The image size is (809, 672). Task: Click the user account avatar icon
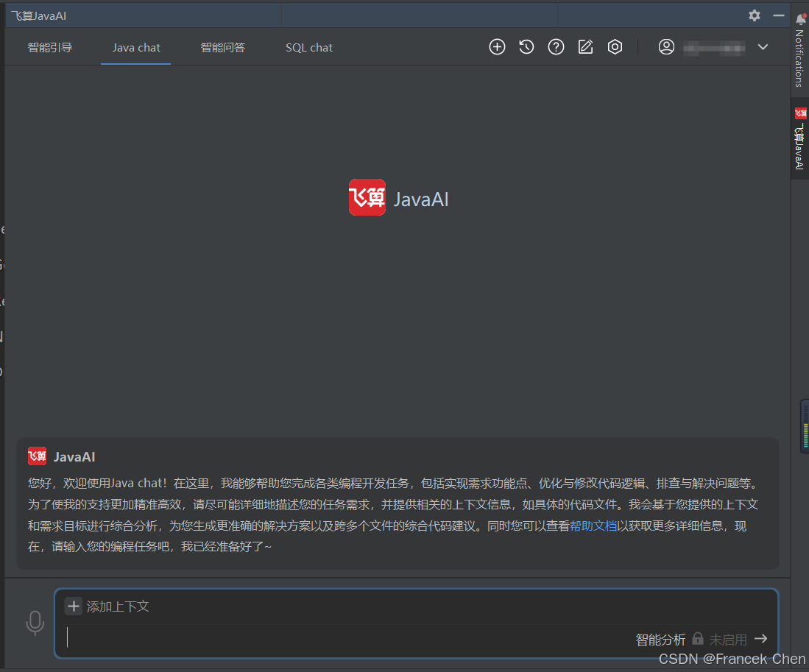[666, 47]
